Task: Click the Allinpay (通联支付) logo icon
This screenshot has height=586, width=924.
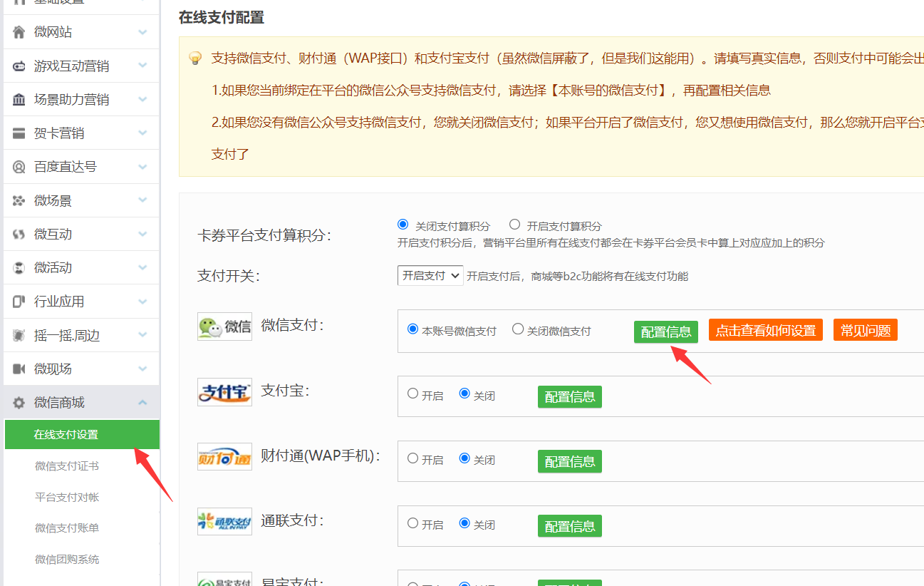Action: [224, 522]
